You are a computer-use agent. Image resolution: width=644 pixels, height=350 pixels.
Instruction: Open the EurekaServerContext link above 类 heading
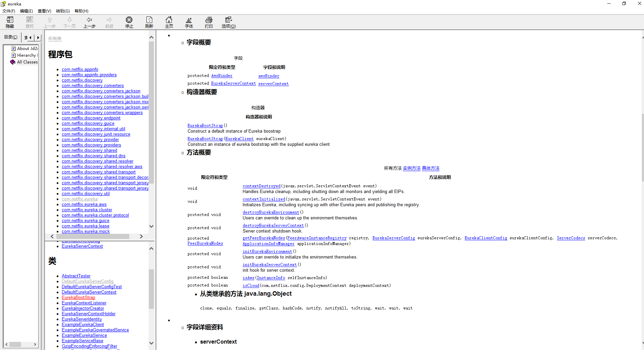[x=82, y=246]
